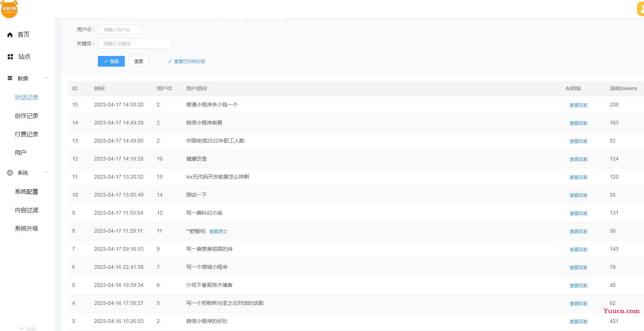Click 查看回复 for 写一首赞美祖国的诗 row
The image size is (644, 331).
tap(578, 250)
